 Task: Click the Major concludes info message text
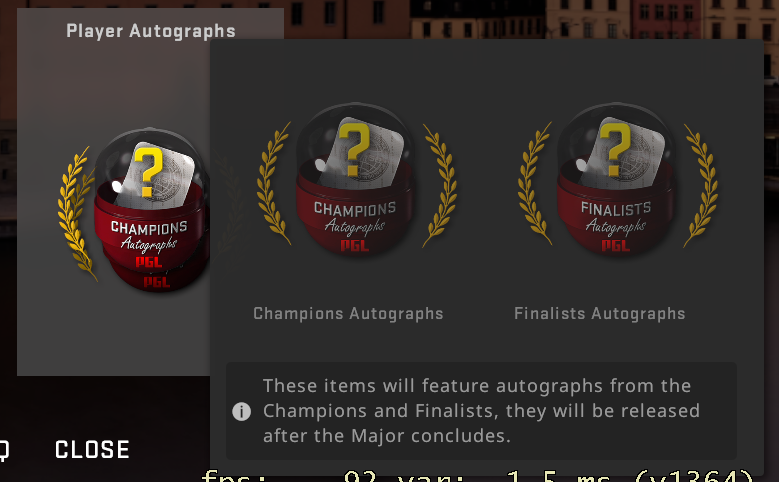(x=481, y=411)
